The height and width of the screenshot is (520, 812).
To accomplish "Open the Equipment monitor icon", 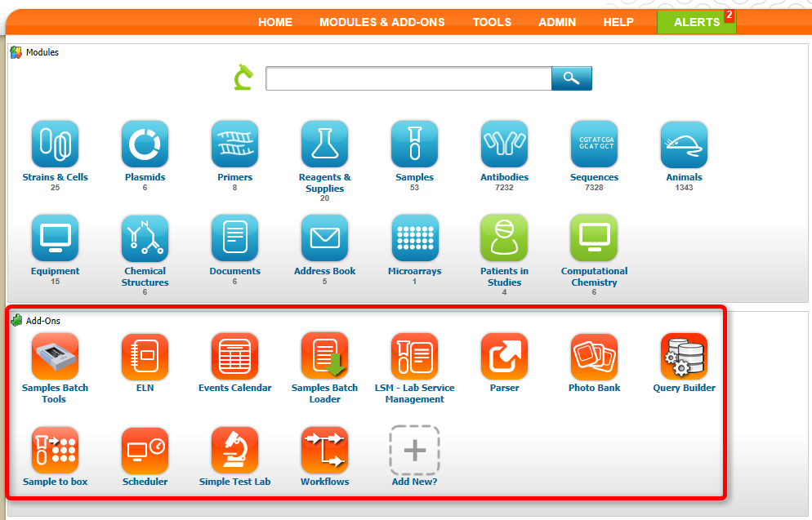I will 55,238.
